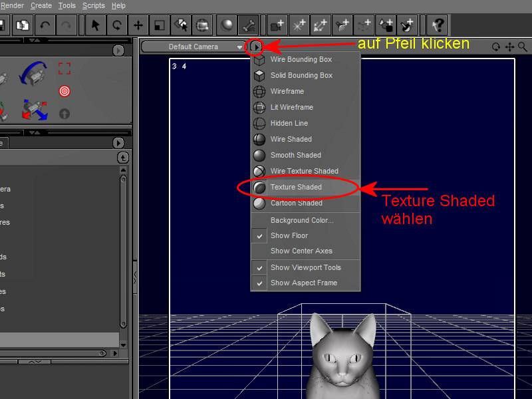The width and height of the screenshot is (532, 399).
Task: Click the bottom pane collapse handle
Action: 35,362
